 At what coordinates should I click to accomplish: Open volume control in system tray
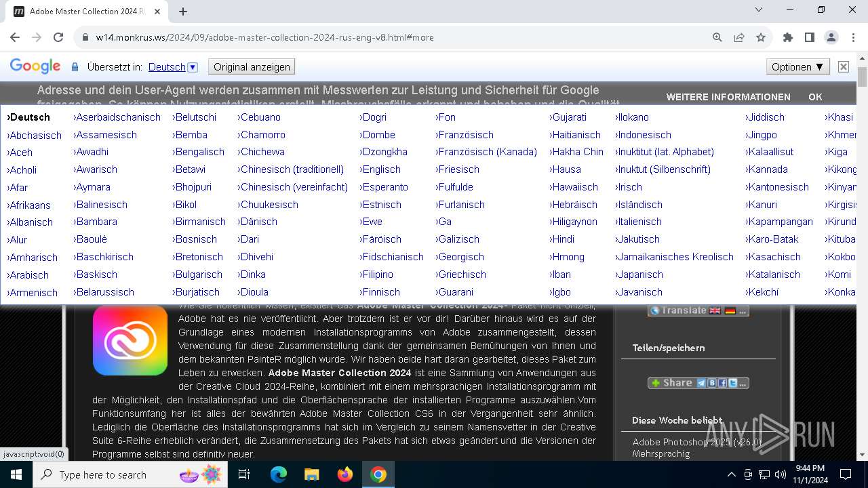point(781,474)
